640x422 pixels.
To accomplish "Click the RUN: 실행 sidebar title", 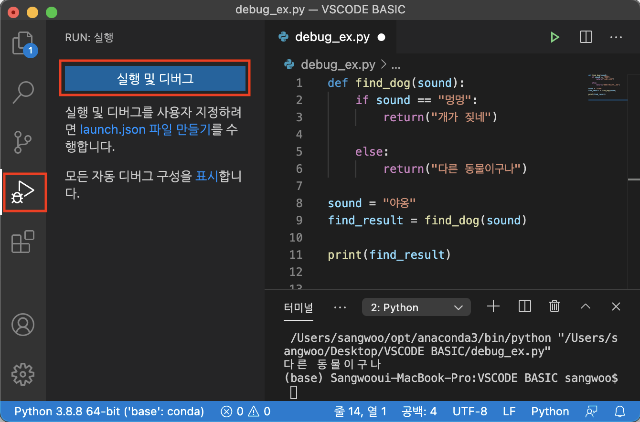I will 89,38.
